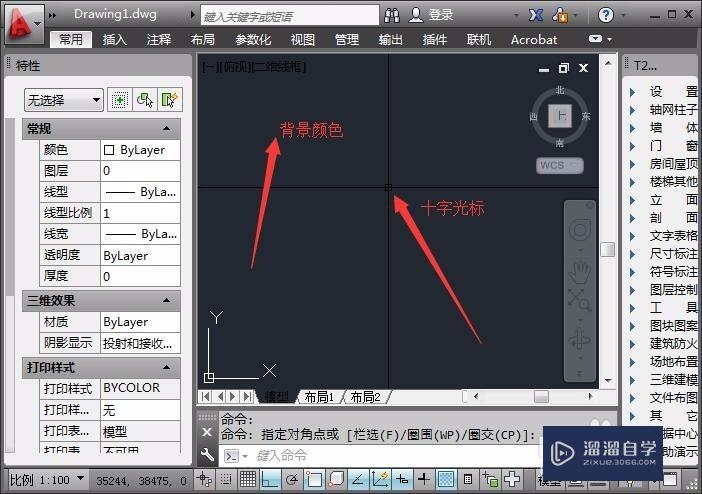The image size is (702, 494).
Task: Toggle Annotation Monitor in status bar
Action: tap(512, 480)
